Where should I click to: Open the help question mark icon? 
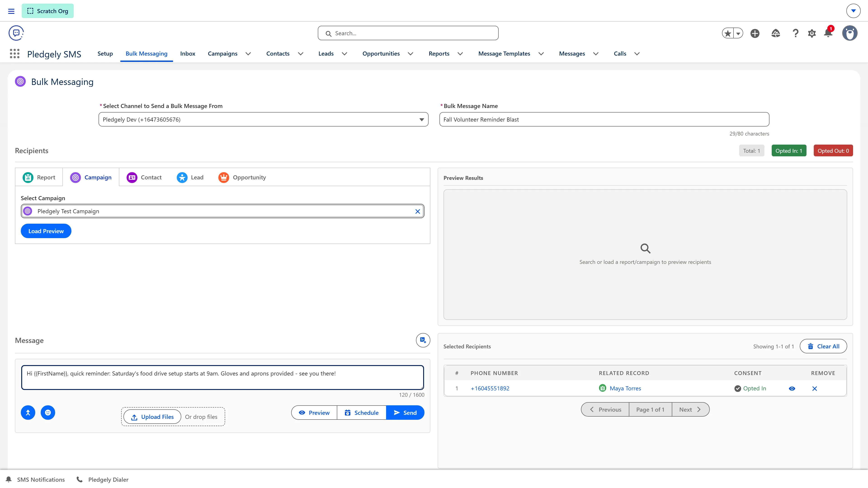point(796,33)
